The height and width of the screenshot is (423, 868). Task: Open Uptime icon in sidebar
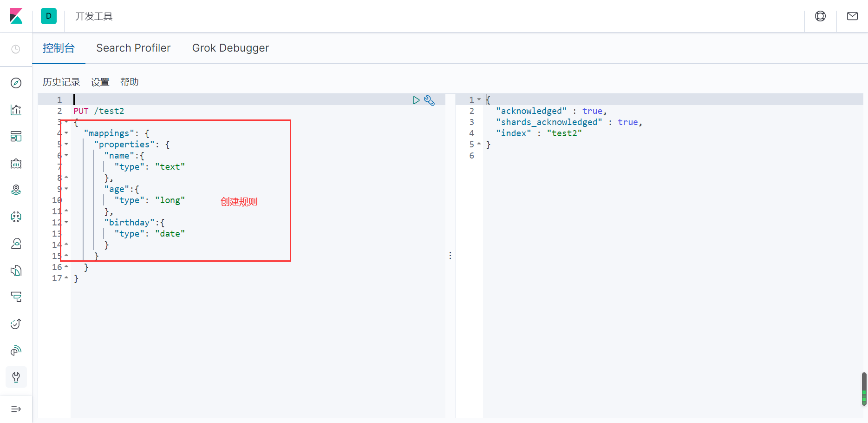tap(16, 324)
